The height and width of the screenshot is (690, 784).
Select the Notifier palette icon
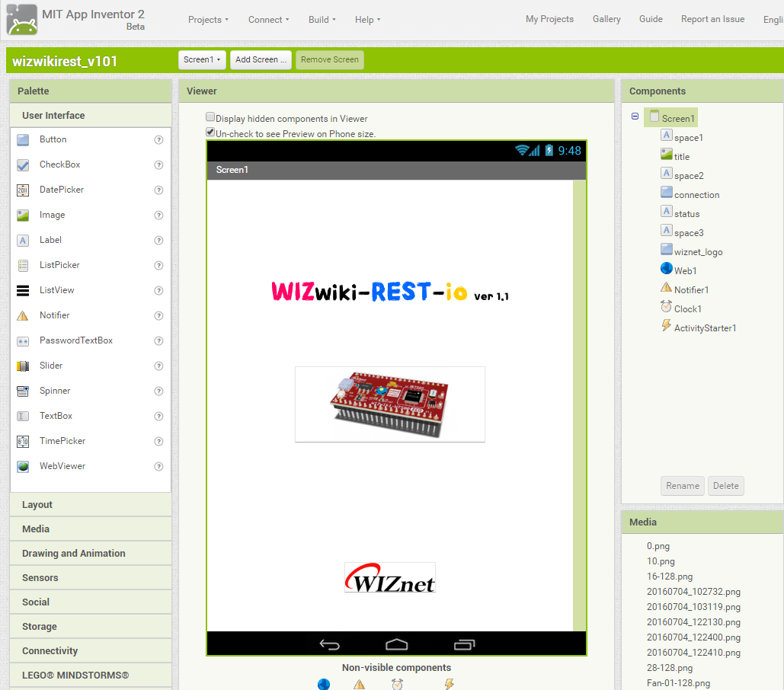coord(23,316)
